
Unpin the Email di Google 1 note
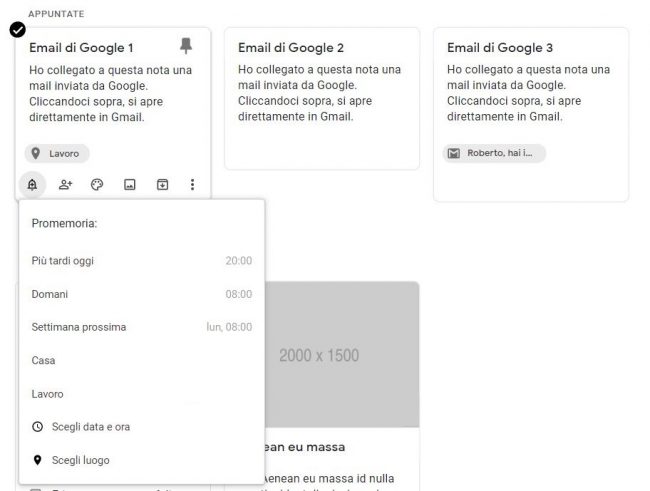(185, 46)
